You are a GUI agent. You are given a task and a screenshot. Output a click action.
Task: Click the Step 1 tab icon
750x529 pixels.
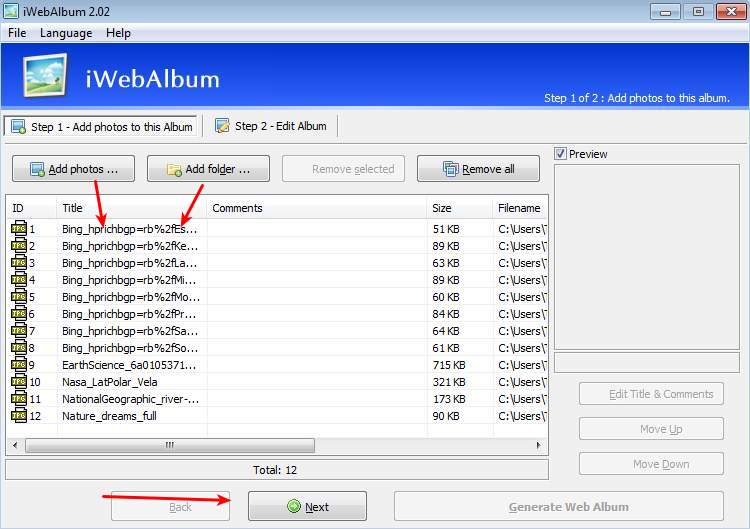click(19, 127)
